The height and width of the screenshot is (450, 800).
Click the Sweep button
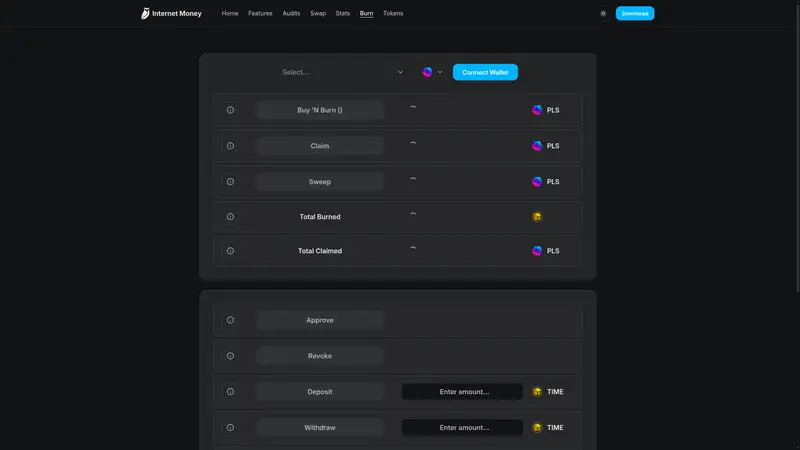[x=320, y=182]
